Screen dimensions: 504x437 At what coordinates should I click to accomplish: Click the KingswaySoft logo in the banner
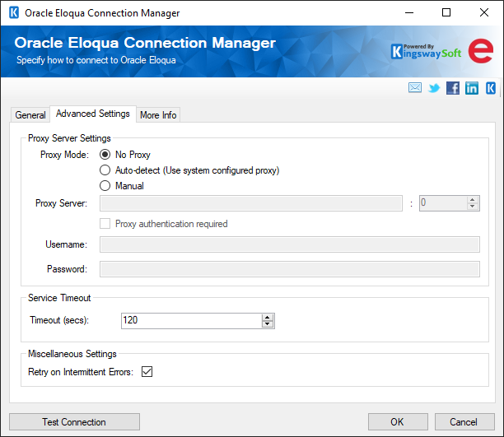pos(426,51)
